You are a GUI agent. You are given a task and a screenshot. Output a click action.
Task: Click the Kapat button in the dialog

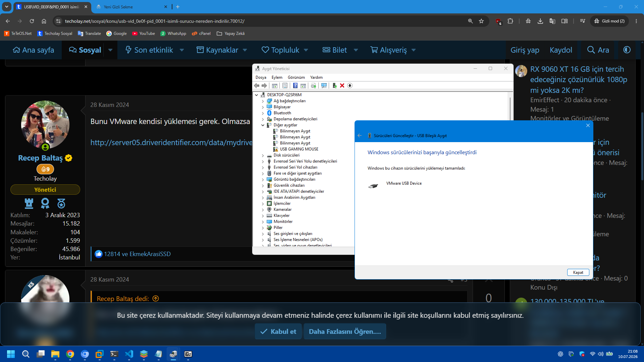click(578, 272)
